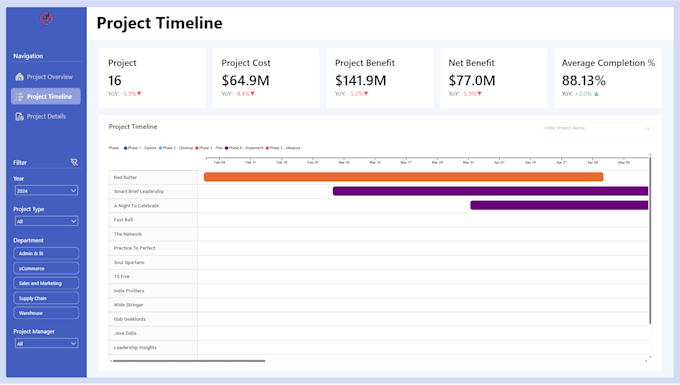This screenshot has height=385, width=680.
Task: Click the Net Benefit YoY down arrow
Action: [479, 94]
